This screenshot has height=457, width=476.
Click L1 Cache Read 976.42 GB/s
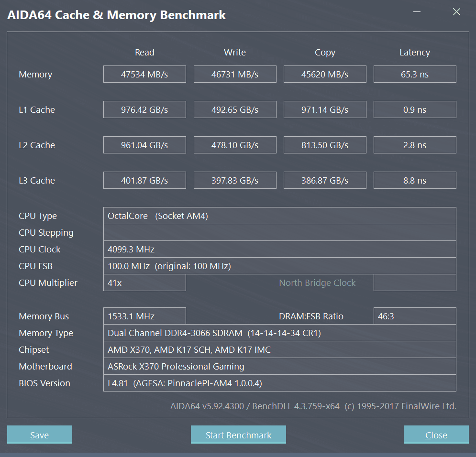pos(144,109)
